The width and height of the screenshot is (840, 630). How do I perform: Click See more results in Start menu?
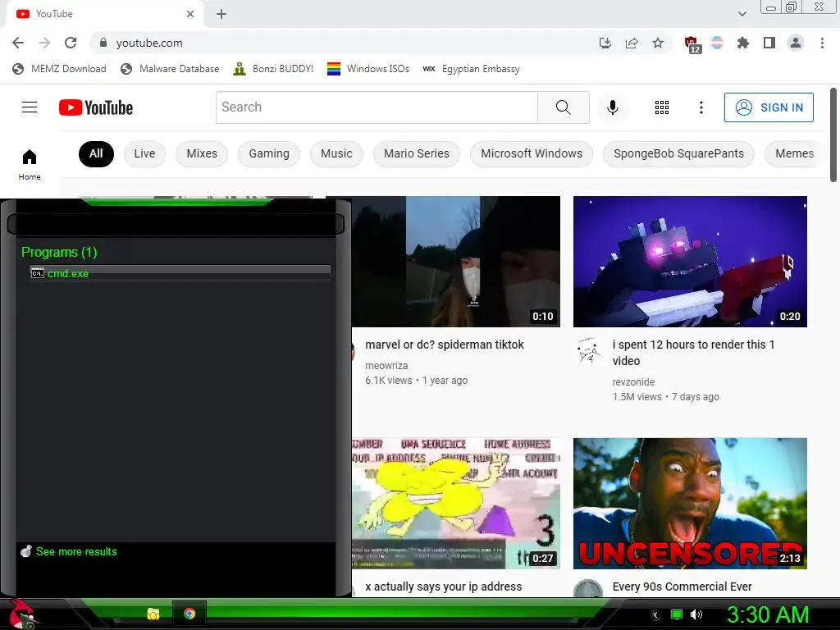pyautogui.click(x=76, y=551)
